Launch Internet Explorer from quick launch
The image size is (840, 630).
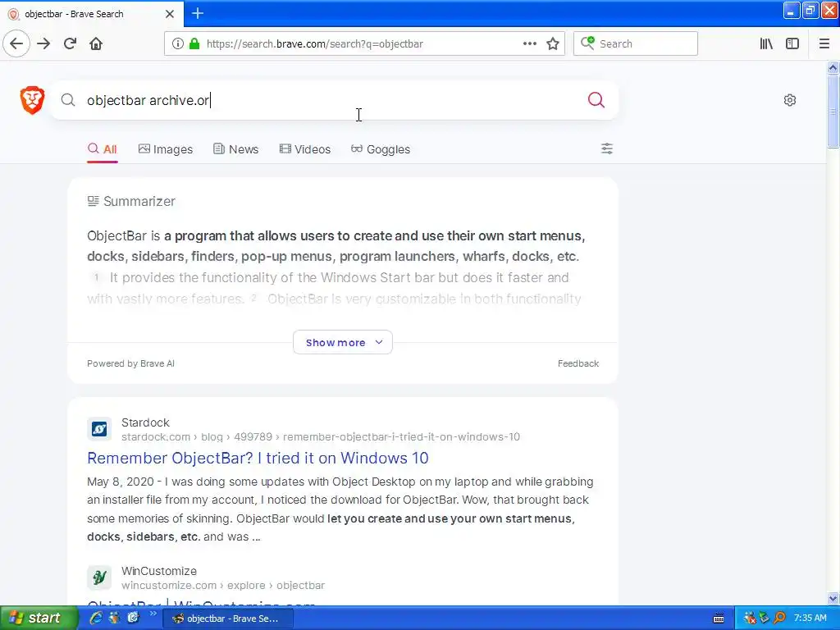[x=97, y=619]
